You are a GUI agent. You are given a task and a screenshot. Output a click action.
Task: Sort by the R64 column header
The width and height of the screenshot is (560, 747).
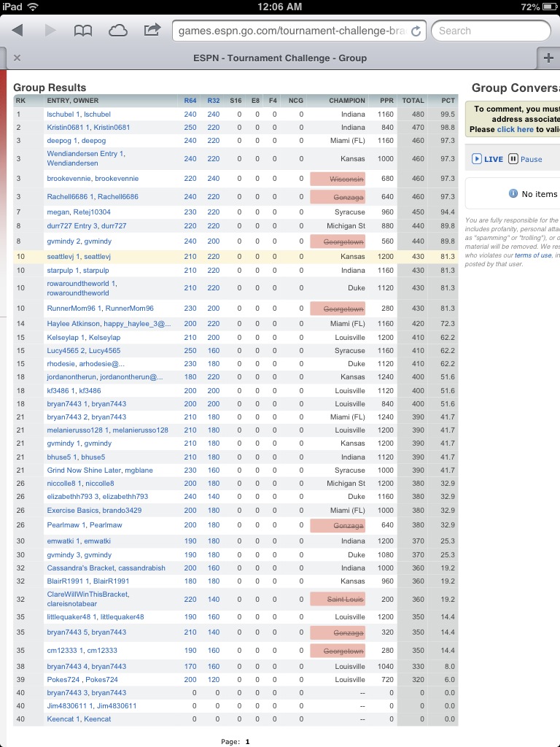click(190, 101)
